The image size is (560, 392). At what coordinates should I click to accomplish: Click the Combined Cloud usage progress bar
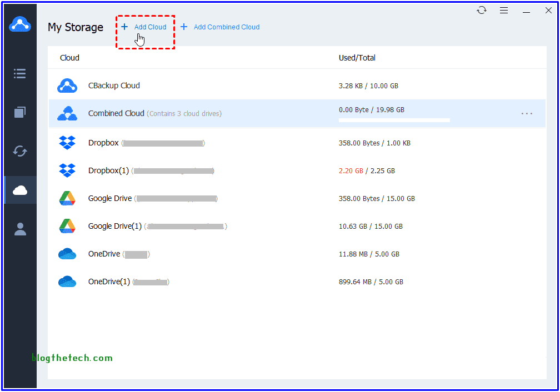(394, 120)
